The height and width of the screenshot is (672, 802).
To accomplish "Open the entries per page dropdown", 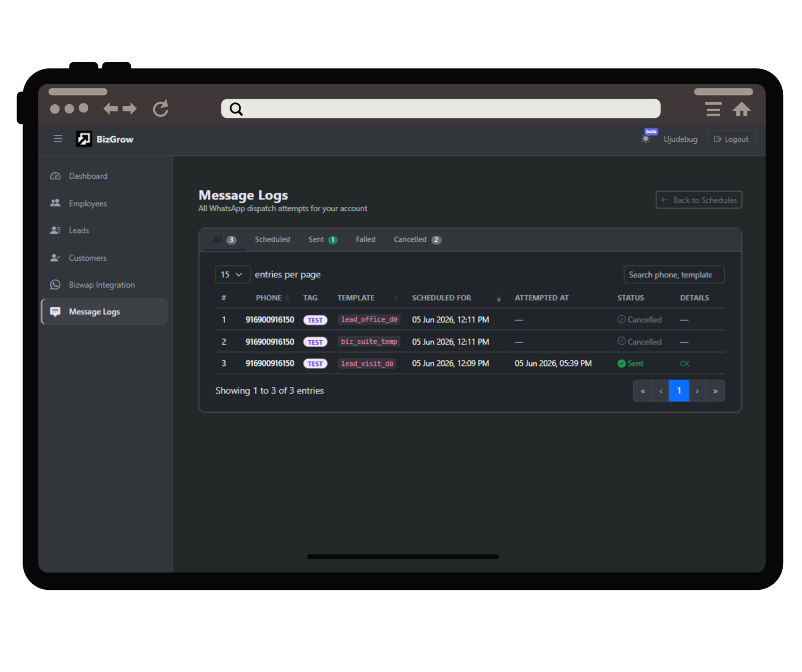I will (x=232, y=275).
